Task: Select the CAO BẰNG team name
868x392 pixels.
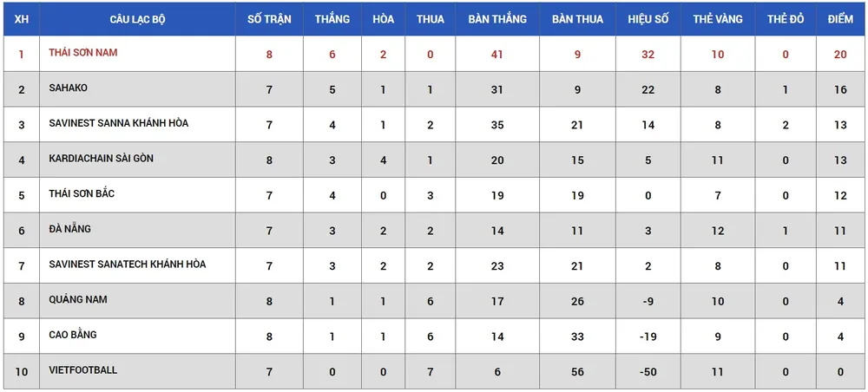Action: 73,335
